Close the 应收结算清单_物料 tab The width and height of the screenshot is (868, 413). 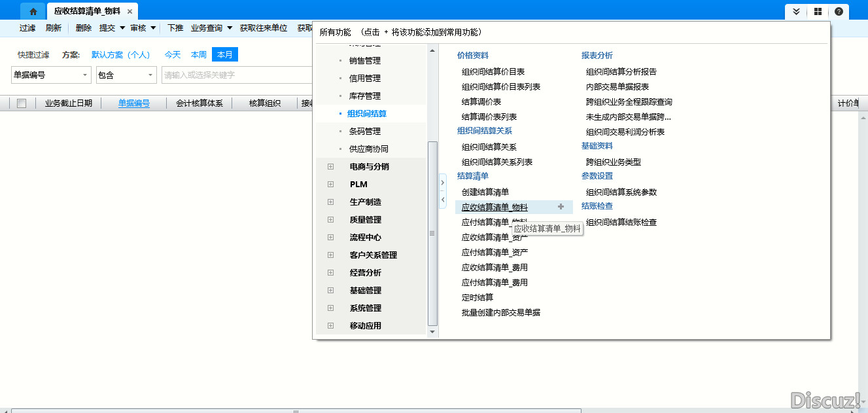(x=130, y=12)
